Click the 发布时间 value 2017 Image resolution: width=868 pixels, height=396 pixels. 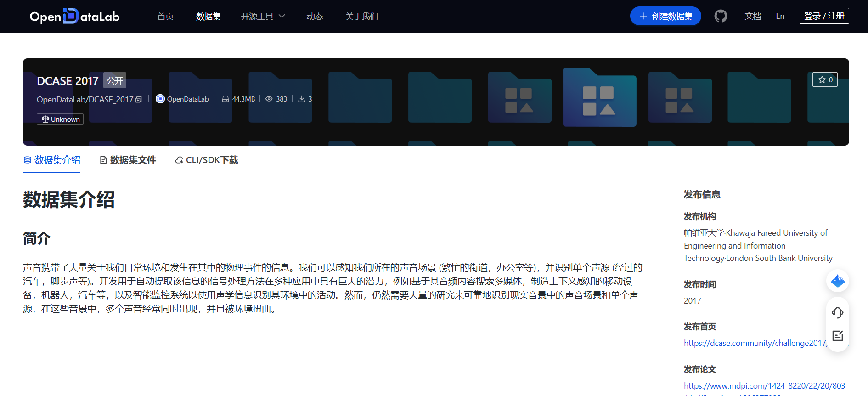coord(693,301)
